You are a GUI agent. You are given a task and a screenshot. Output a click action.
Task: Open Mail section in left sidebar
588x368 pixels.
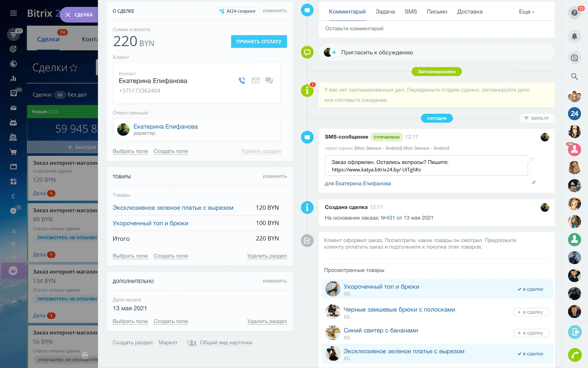13,108
